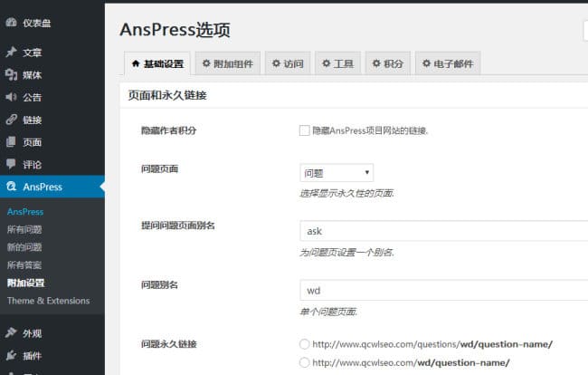Open 所有答案 submenu link
Viewport: 588px width, 375px height.
[24, 265]
